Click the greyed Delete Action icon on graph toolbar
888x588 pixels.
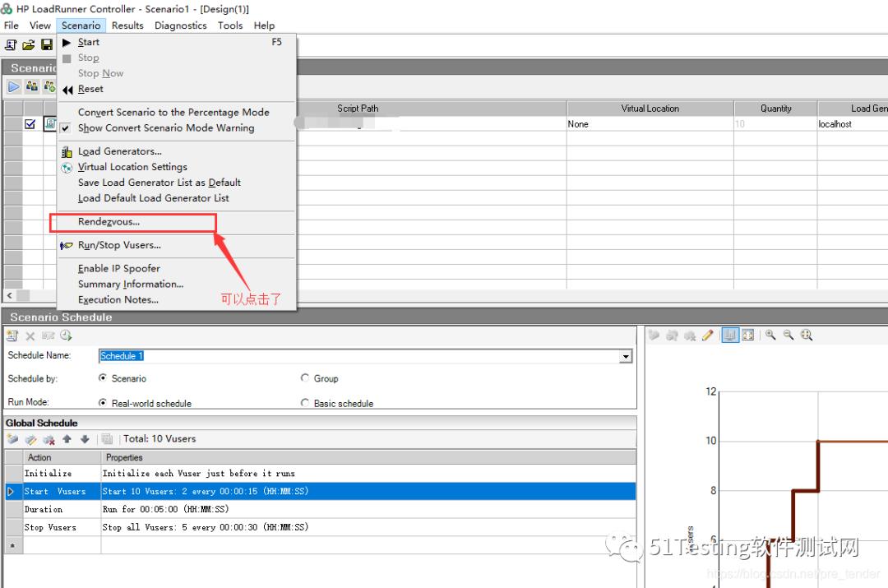(x=690, y=336)
